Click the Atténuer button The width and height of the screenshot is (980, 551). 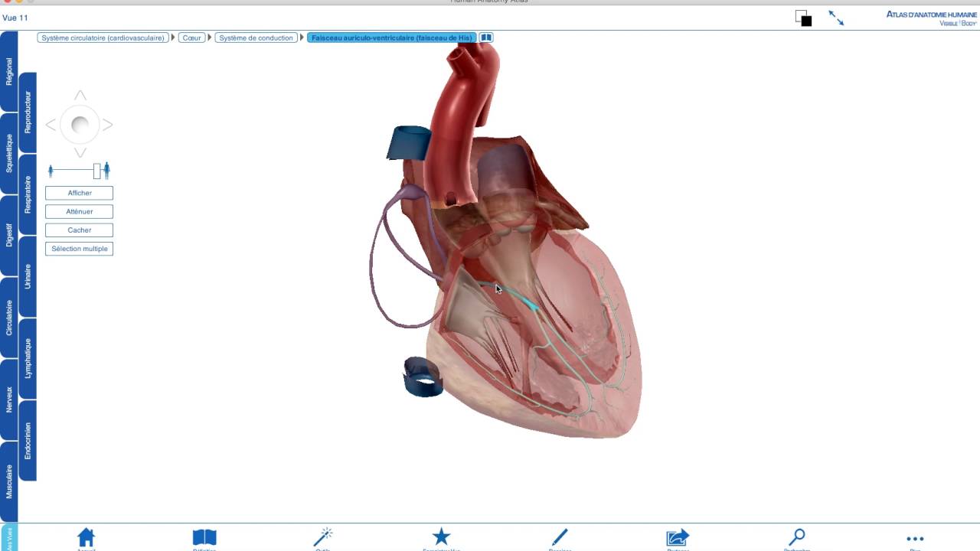tap(79, 211)
